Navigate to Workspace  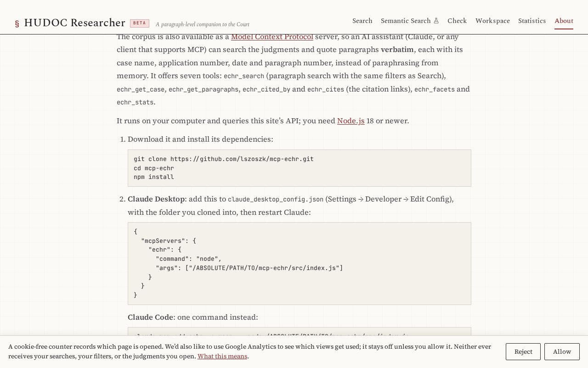coord(492,21)
